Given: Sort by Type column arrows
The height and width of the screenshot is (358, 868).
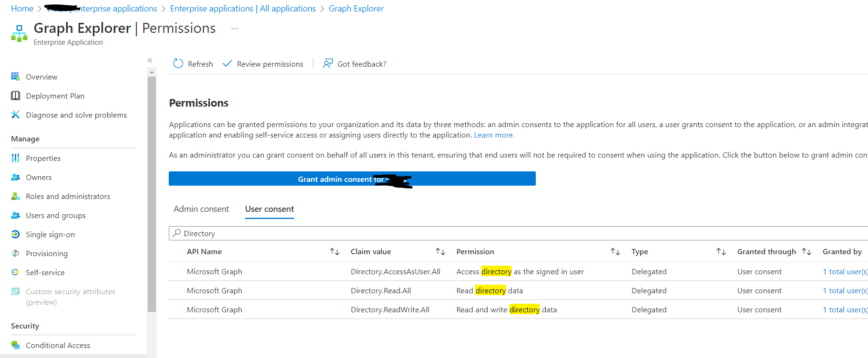Looking at the screenshot, I should pyautogui.click(x=721, y=251).
